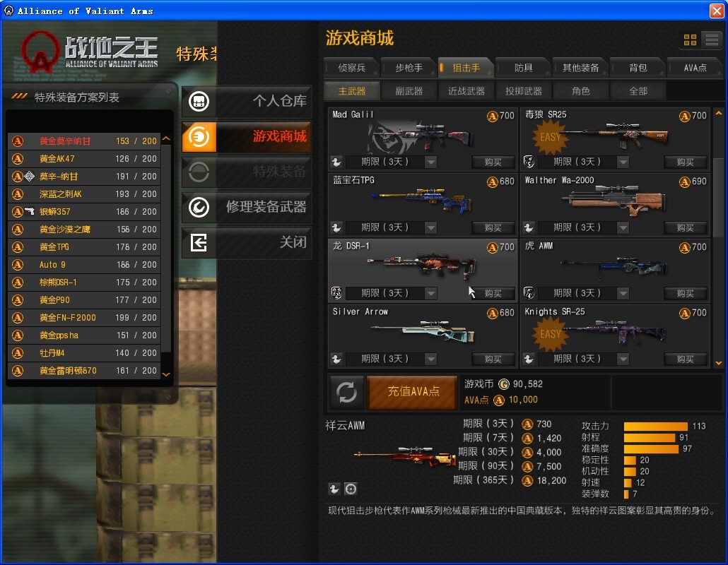Click the A coin icon beside 黄金AK47
Image resolution: width=728 pixels, height=565 pixels.
tap(18, 159)
